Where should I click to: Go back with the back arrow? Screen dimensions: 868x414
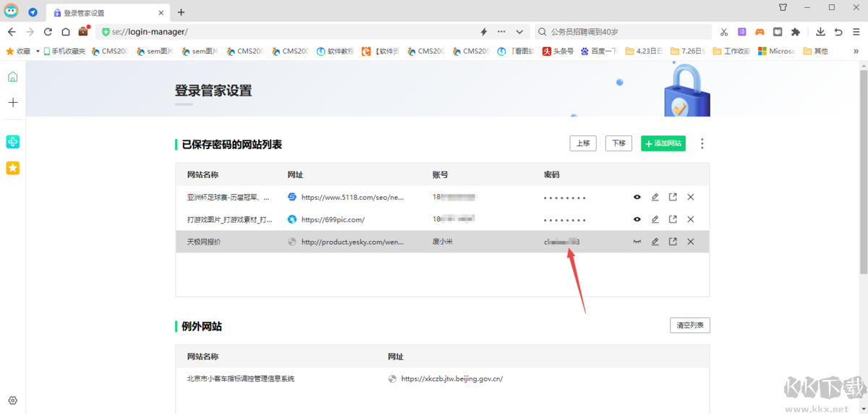pos(12,32)
